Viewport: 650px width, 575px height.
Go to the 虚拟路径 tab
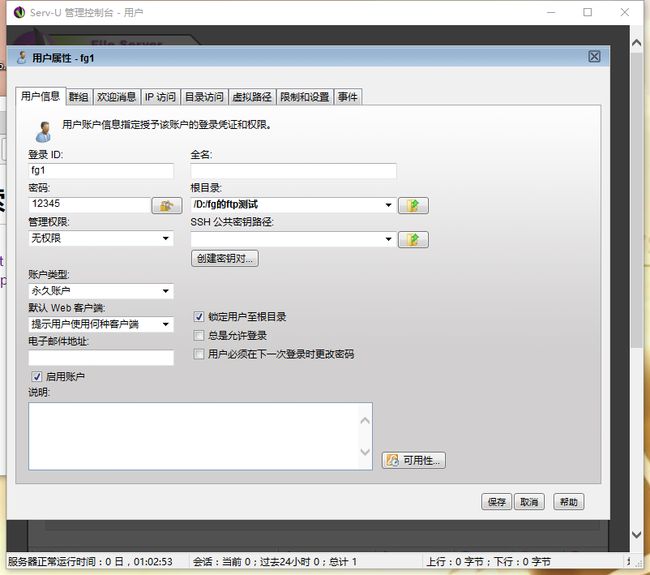pyautogui.click(x=252, y=97)
